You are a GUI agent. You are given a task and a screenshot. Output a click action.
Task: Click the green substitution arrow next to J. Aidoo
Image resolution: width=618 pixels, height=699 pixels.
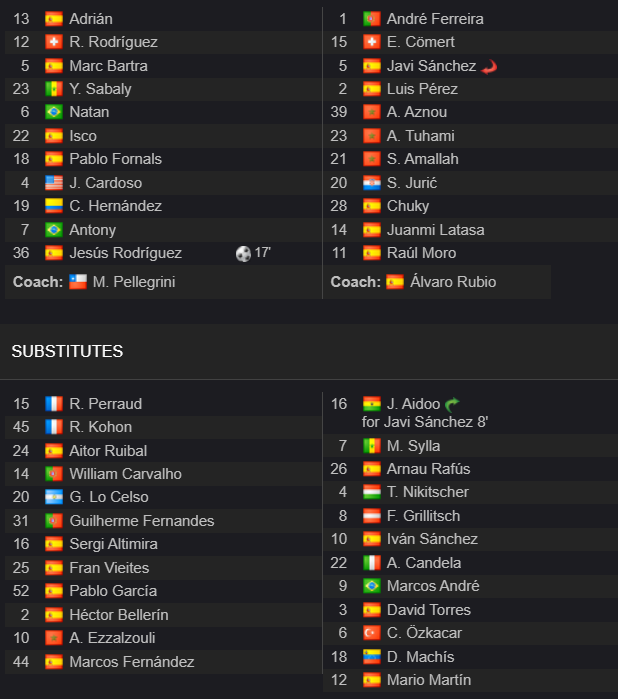(452, 404)
